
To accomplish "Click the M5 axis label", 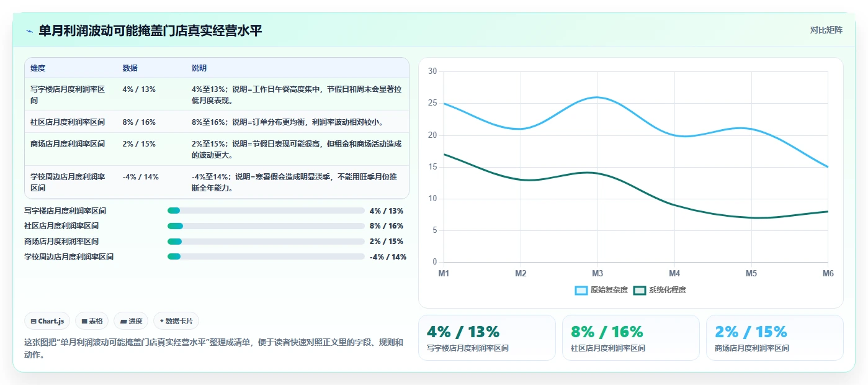I will tap(751, 273).
